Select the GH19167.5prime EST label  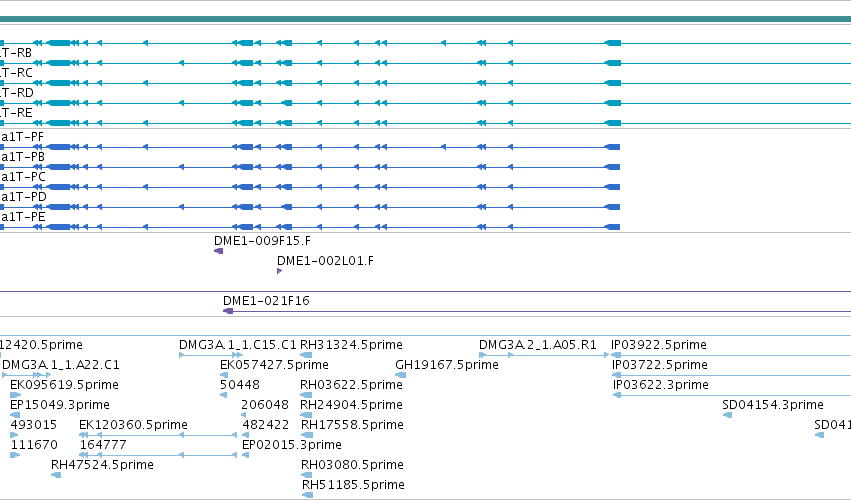[447, 365]
